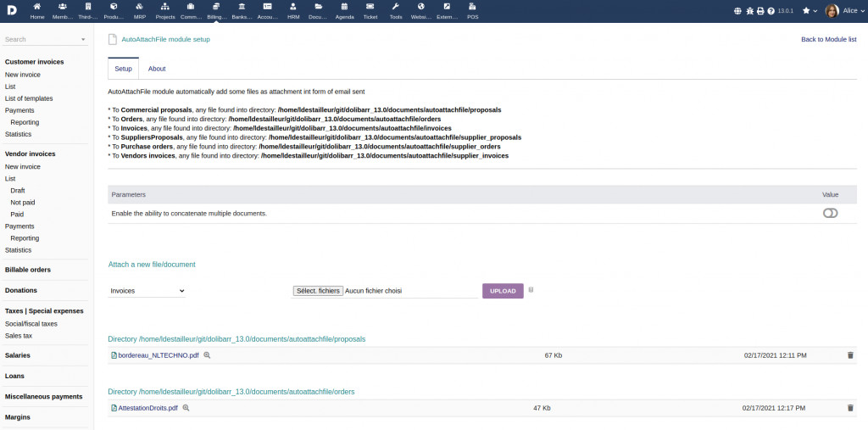Viewport: 868px width, 430px height.
Task: Open Loans in sidebar
Action: [15, 376]
